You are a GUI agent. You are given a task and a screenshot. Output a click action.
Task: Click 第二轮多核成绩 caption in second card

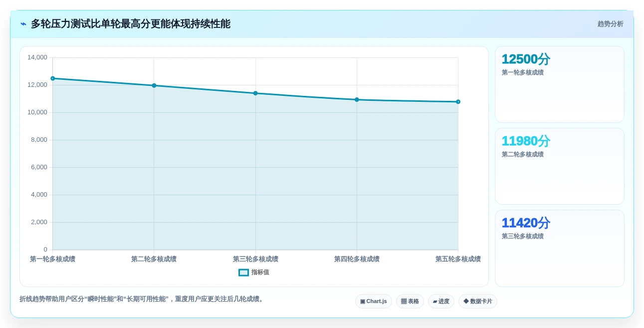523,155
